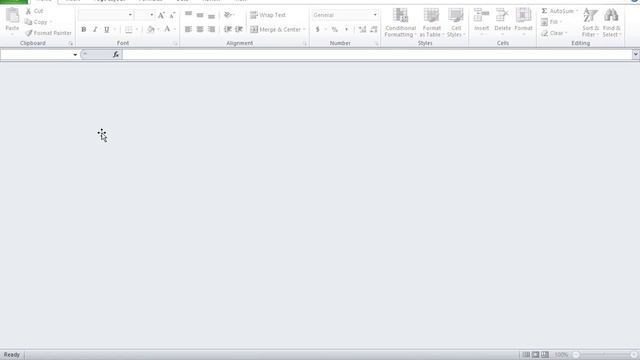The image size is (640, 360).
Task: Open the font name dropdown
Action: (130, 15)
